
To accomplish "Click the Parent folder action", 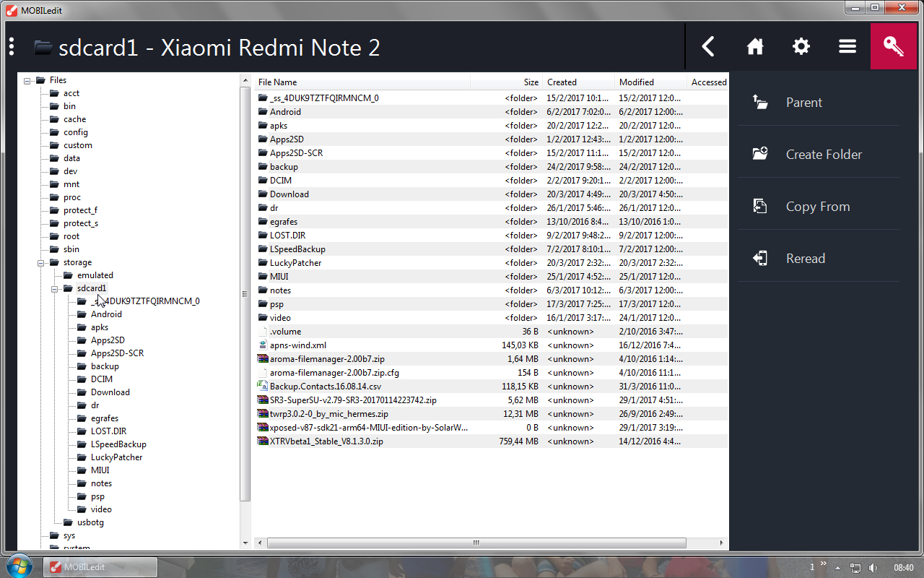I will point(803,103).
